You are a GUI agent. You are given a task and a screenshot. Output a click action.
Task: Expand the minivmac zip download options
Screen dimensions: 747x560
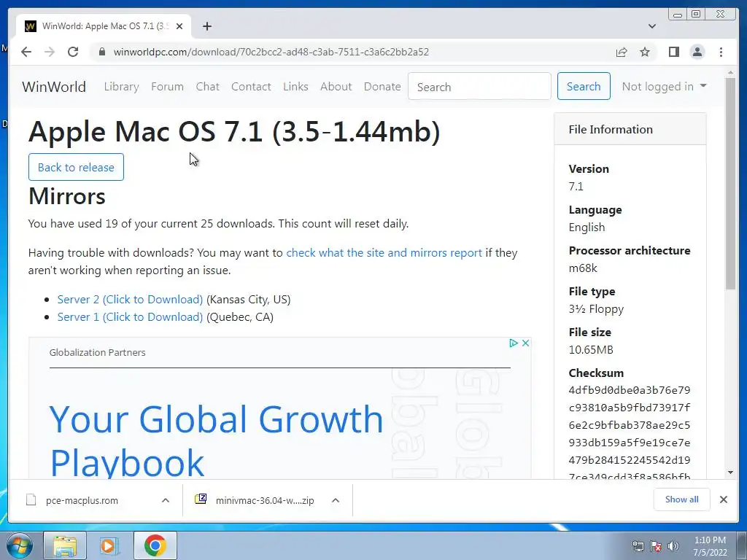[336, 500]
